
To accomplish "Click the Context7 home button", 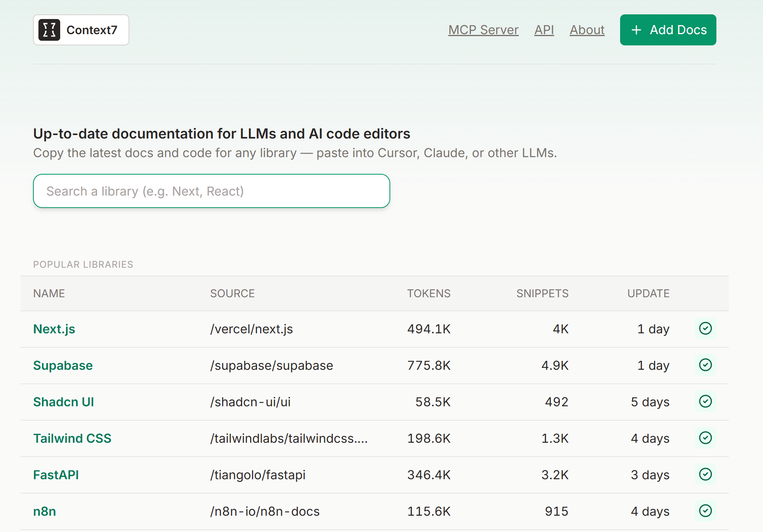I will pos(81,30).
